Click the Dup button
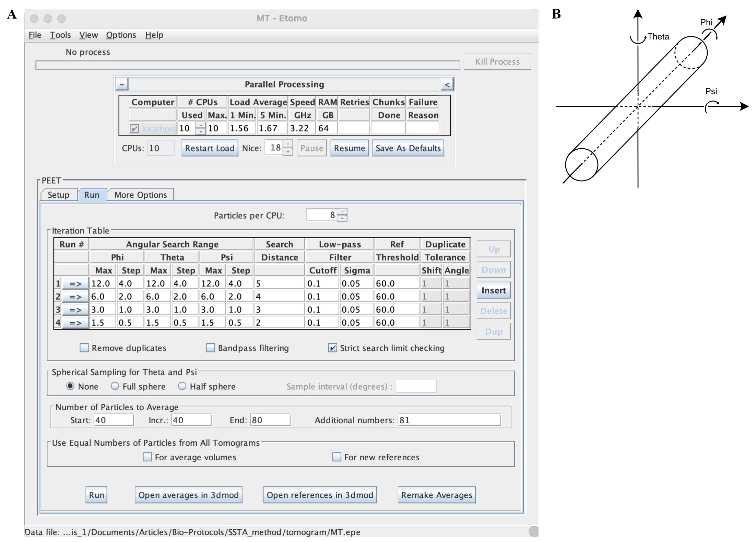 point(494,331)
